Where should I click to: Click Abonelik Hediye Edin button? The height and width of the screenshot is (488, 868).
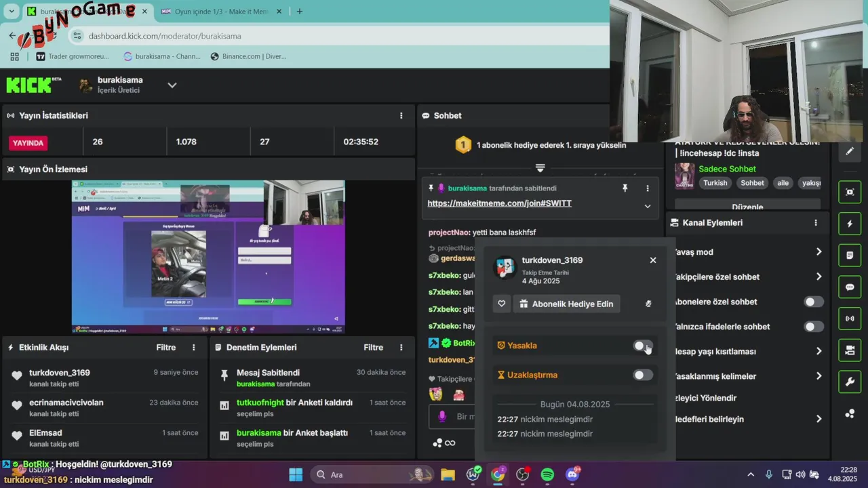[x=566, y=304]
